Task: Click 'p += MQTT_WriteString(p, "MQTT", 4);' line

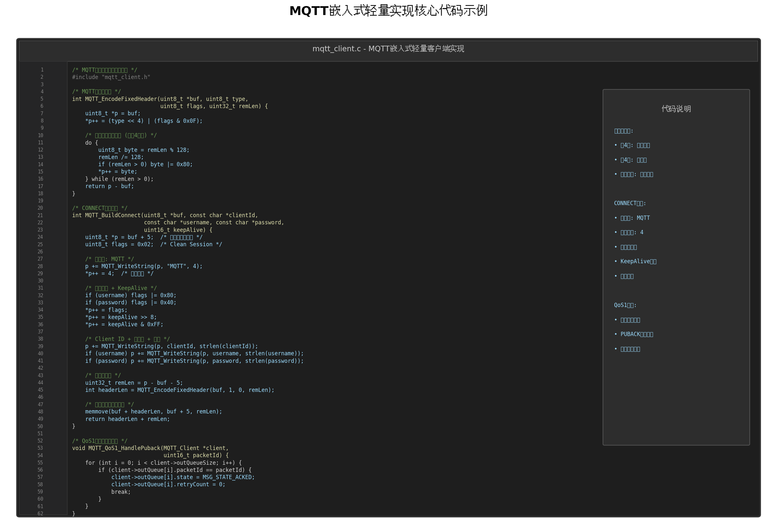Action: point(144,266)
